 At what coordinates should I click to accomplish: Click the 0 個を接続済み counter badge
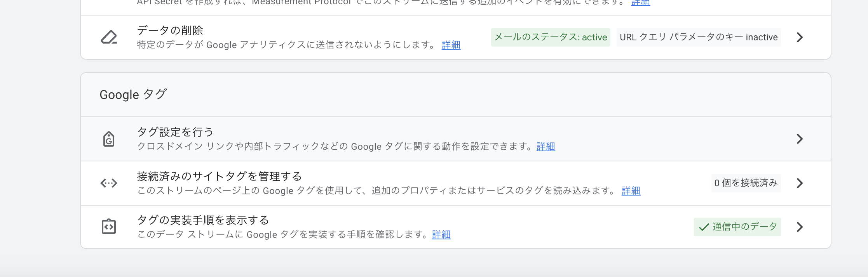(x=745, y=183)
